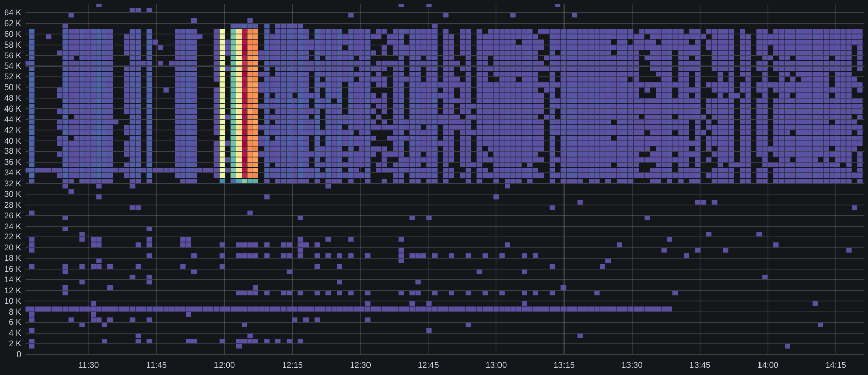
Task: Select the 48 K y-axis label
Action: (13, 98)
